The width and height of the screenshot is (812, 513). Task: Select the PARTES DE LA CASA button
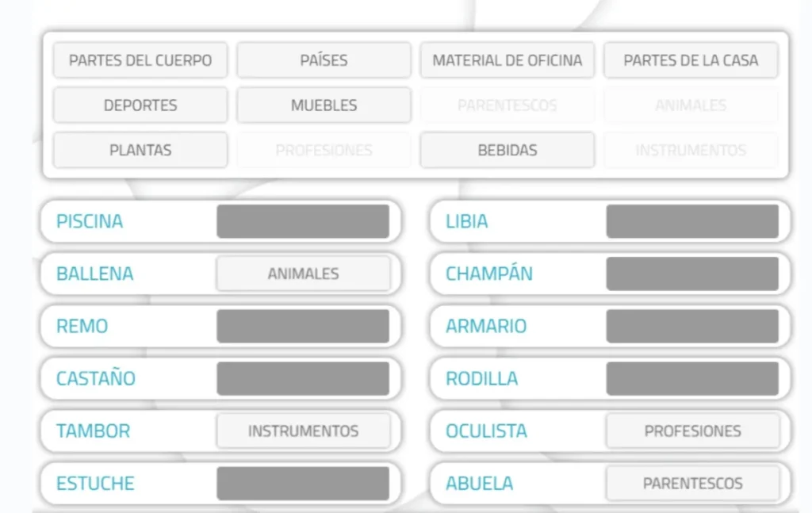click(x=691, y=60)
